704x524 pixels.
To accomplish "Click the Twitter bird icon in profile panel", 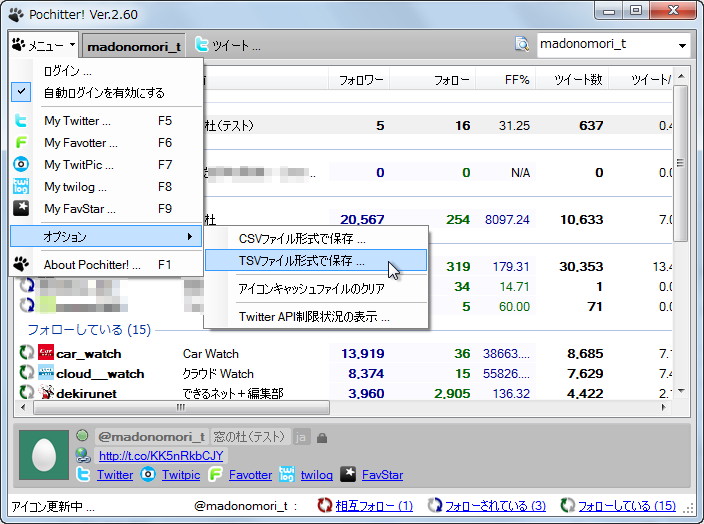I will click(x=84, y=474).
